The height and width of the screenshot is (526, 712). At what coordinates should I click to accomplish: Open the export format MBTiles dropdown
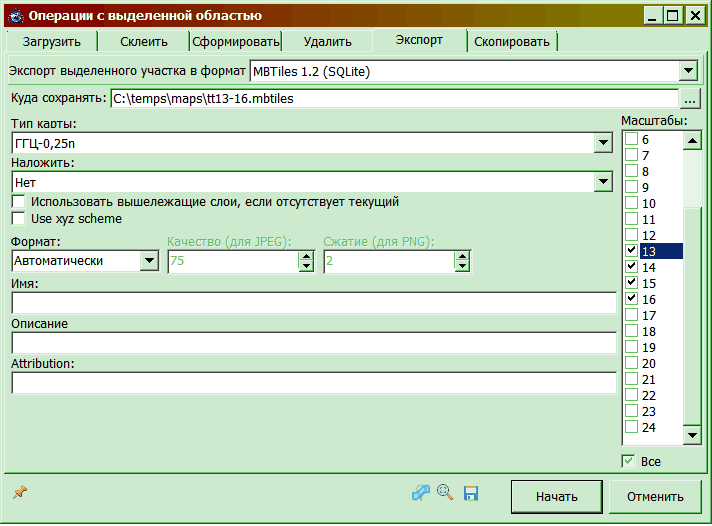click(687, 70)
